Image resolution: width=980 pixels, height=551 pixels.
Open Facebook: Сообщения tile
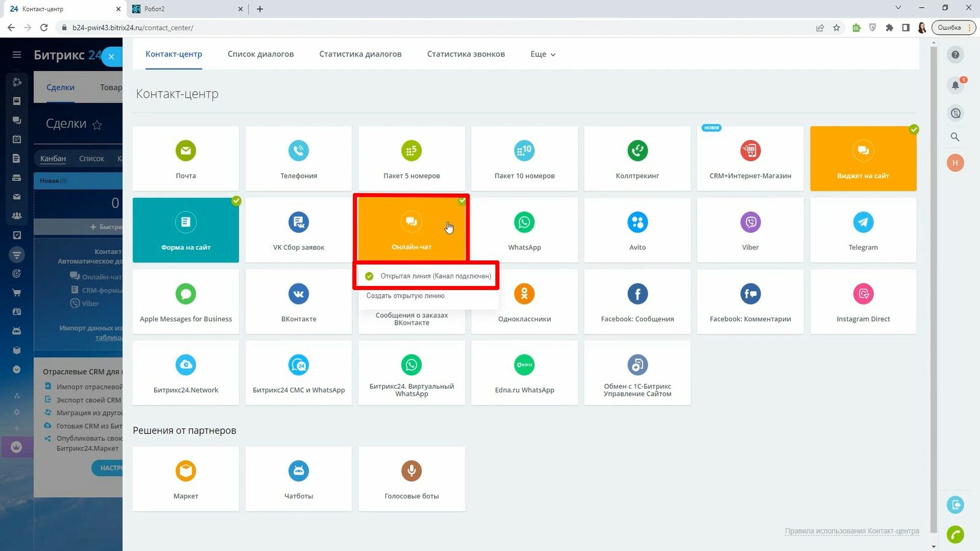638,302
